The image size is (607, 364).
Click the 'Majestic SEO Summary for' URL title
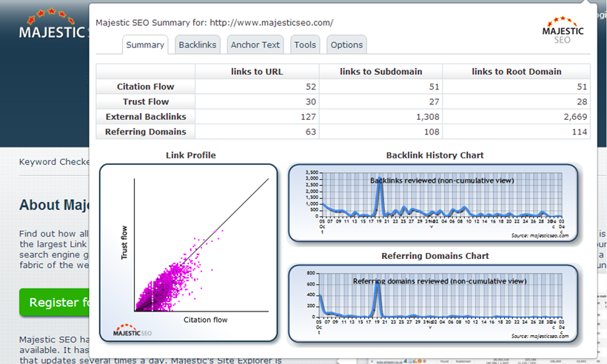click(x=215, y=22)
